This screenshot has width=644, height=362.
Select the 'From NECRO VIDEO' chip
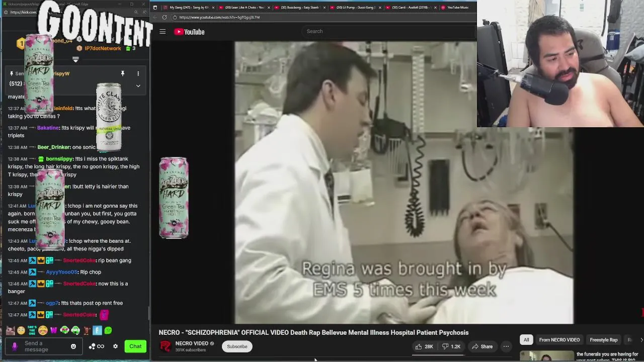point(559,340)
